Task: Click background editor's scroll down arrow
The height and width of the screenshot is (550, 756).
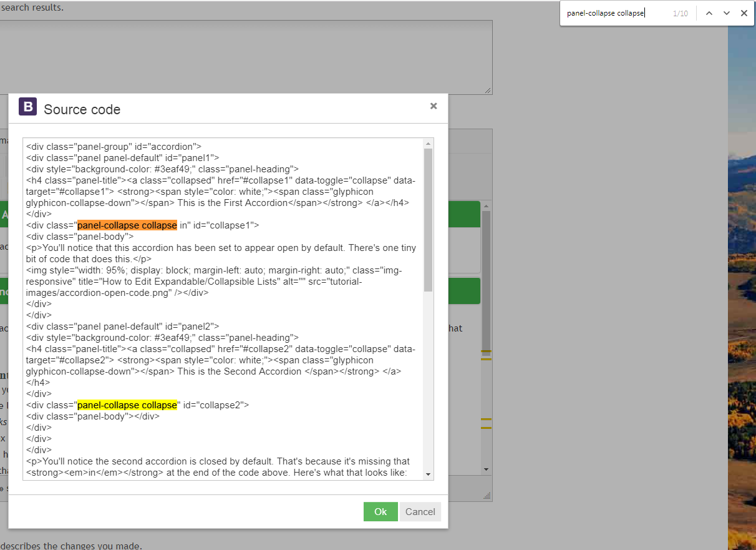Action: click(x=486, y=469)
